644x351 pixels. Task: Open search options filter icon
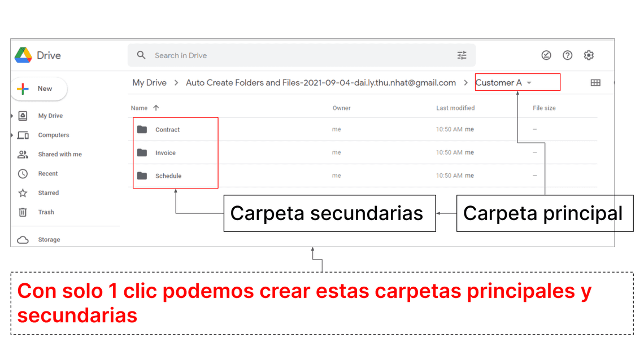click(462, 55)
